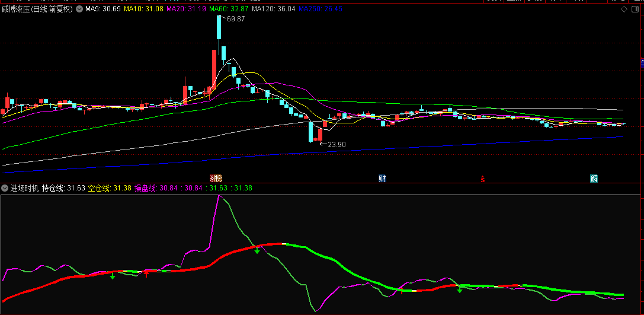Click the 涨 event marker icon
The width and height of the screenshot is (644, 315).
[x=216, y=179]
